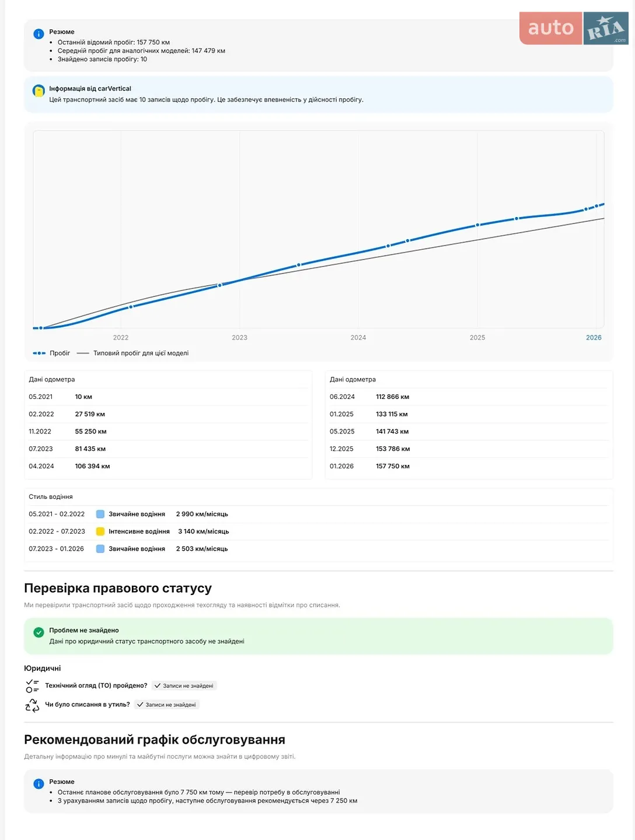
Task: Select the odometer value 81 435 км
Action: click(x=90, y=449)
